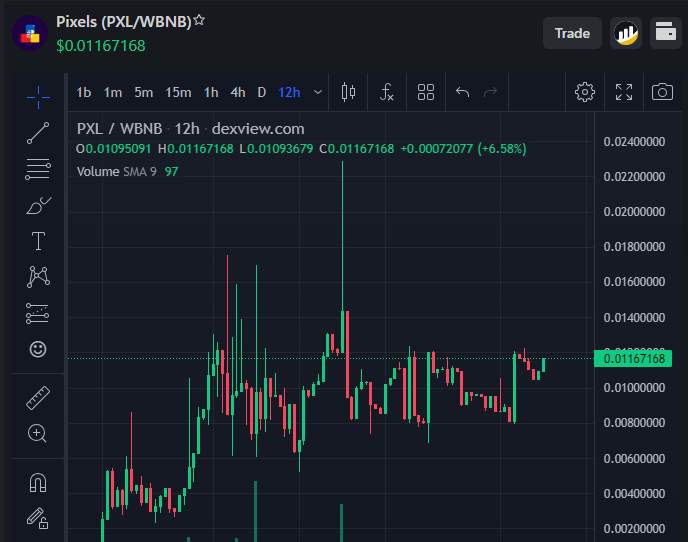
Task: Click the Trade button
Action: (x=572, y=33)
